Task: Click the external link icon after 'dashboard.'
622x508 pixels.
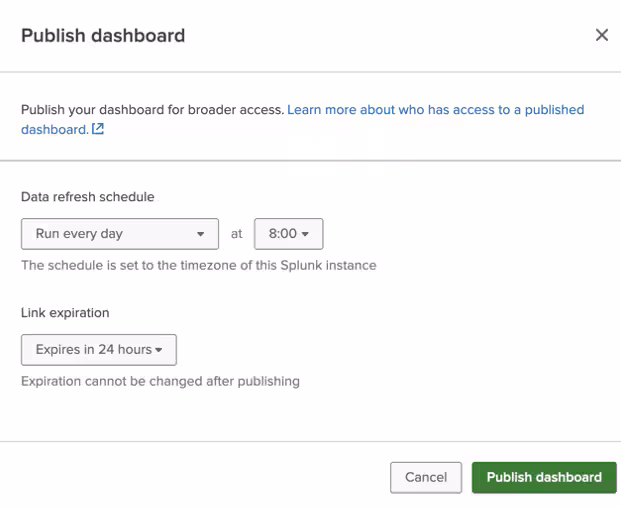Action: click(x=98, y=129)
